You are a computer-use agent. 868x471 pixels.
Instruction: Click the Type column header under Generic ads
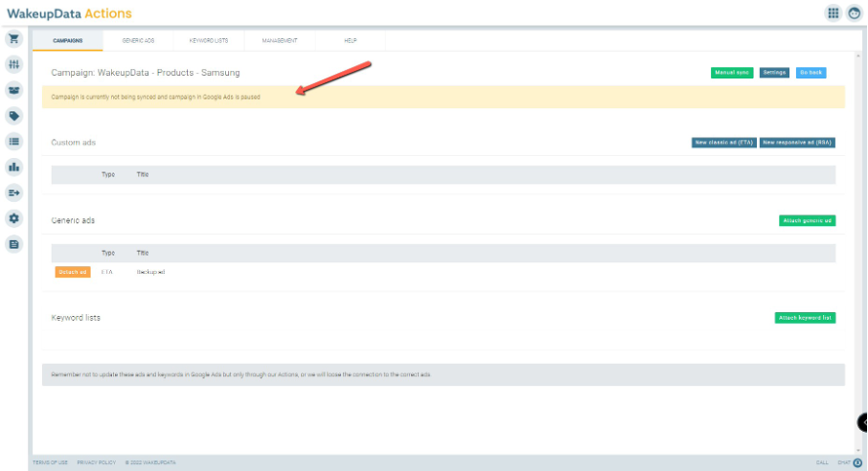(x=108, y=253)
